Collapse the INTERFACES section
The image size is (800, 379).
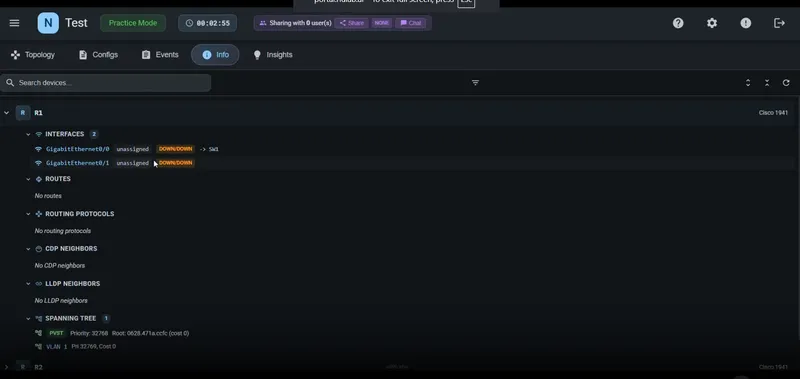click(28, 134)
